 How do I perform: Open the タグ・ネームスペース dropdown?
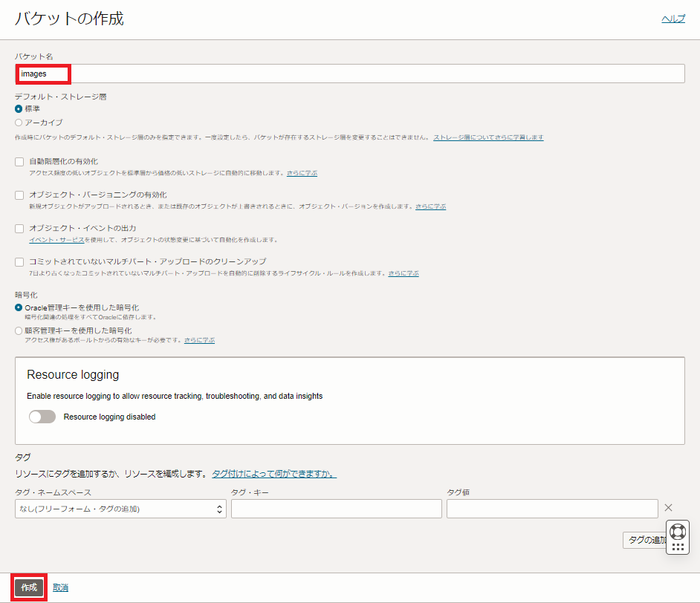click(120, 509)
